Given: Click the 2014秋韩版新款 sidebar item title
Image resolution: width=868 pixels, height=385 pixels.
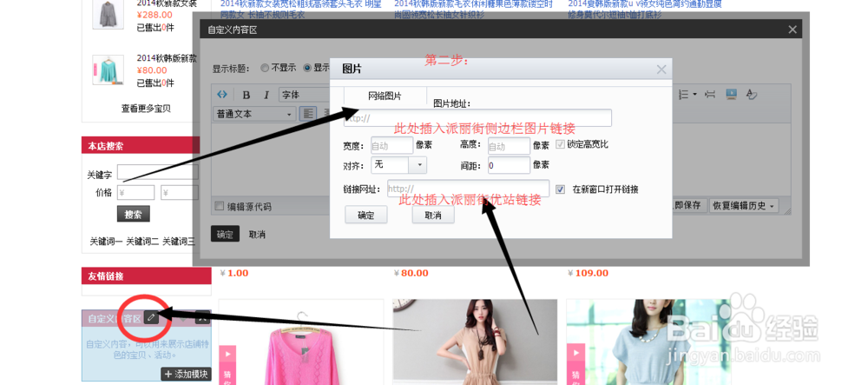Looking at the screenshot, I should tap(167, 57).
